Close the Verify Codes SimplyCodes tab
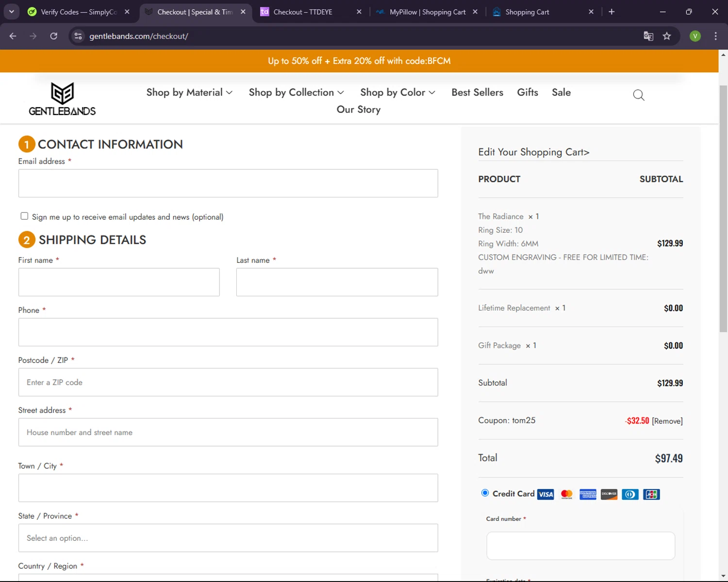This screenshot has height=582, width=728. click(x=127, y=12)
